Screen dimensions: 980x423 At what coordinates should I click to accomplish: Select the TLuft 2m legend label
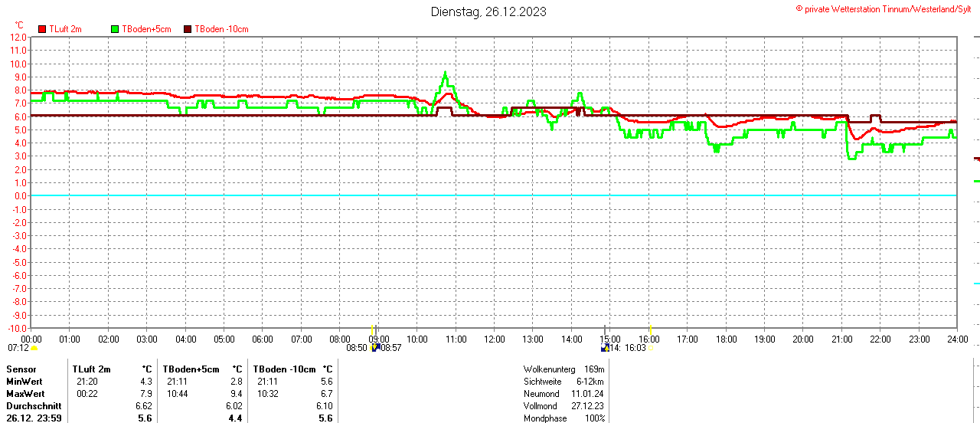65,29
